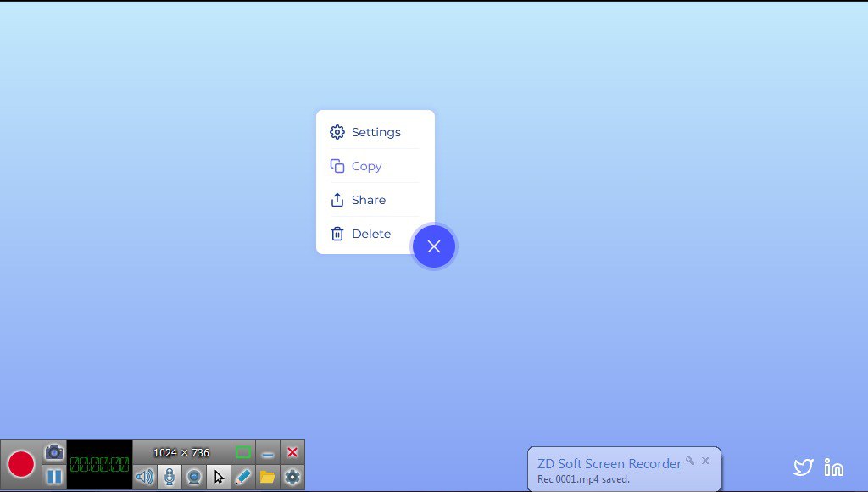Close the menu with the blue X button

pos(434,246)
